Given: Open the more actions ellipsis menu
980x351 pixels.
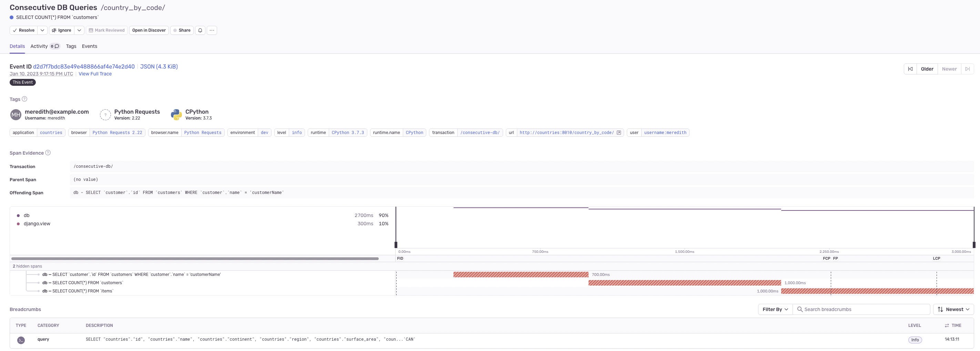Looking at the screenshot, I should [212, 30].
